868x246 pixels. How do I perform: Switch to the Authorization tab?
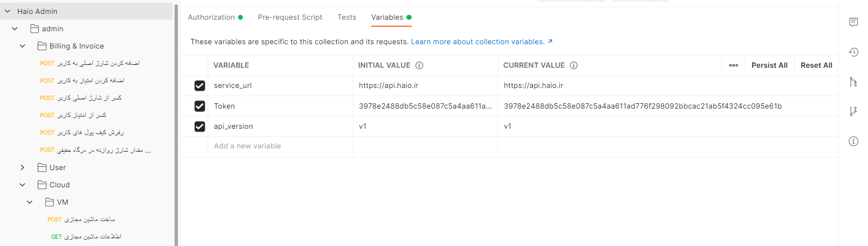tap(212, 17)
